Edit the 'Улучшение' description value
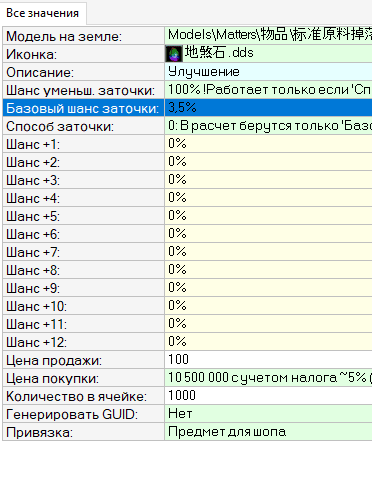 (268, 72)
